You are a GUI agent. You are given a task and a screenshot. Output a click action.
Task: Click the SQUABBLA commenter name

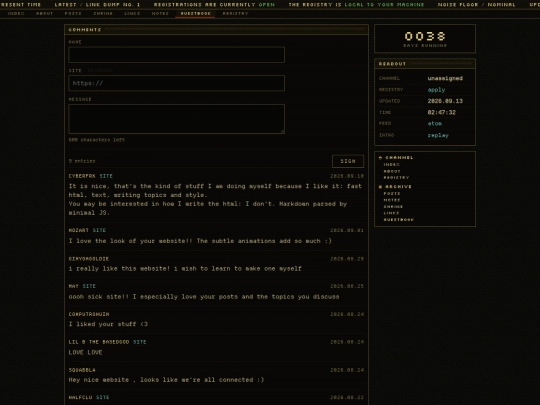[x=82, y=370]
